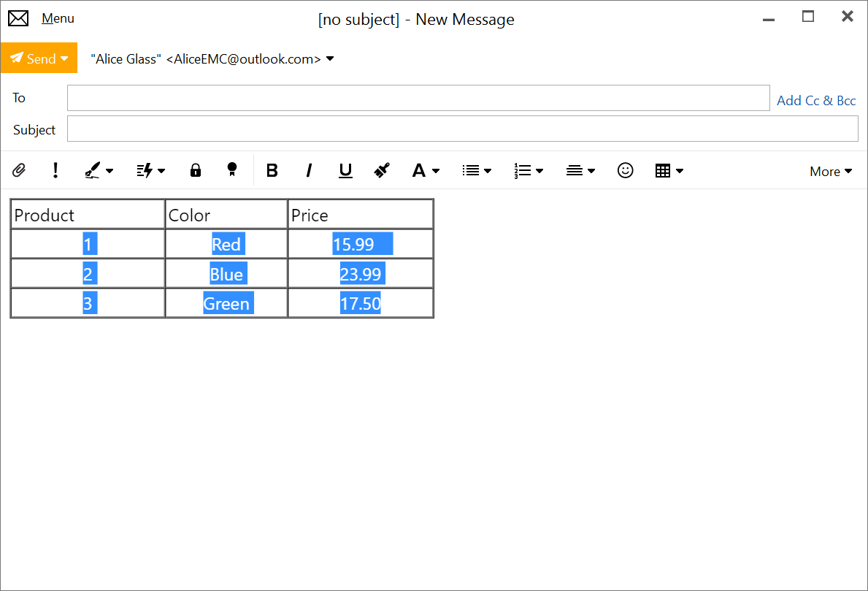Toggle bold formatting

tap(272, 171)
